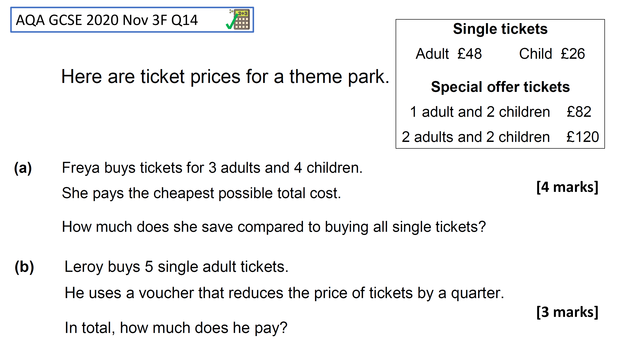Select the theme park ticket prices sentence
644x362 pixels.
click(x=225, y=77)
